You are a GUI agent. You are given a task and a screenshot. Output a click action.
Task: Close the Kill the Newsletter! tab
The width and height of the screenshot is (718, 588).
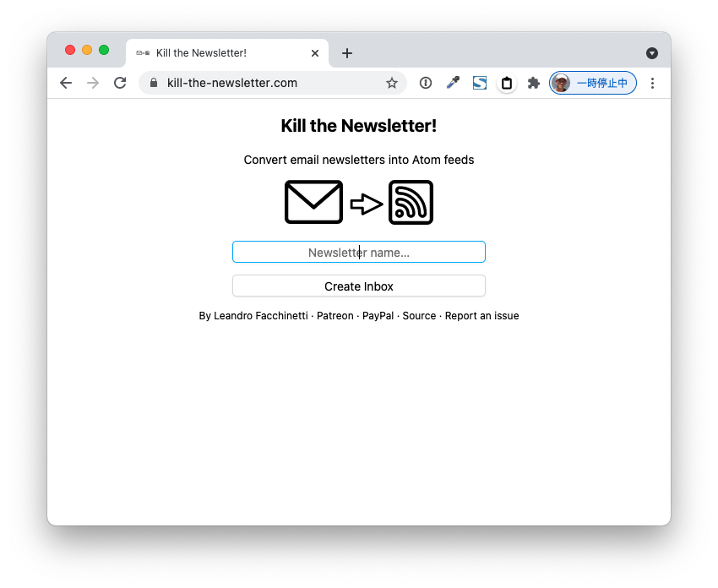315,53
